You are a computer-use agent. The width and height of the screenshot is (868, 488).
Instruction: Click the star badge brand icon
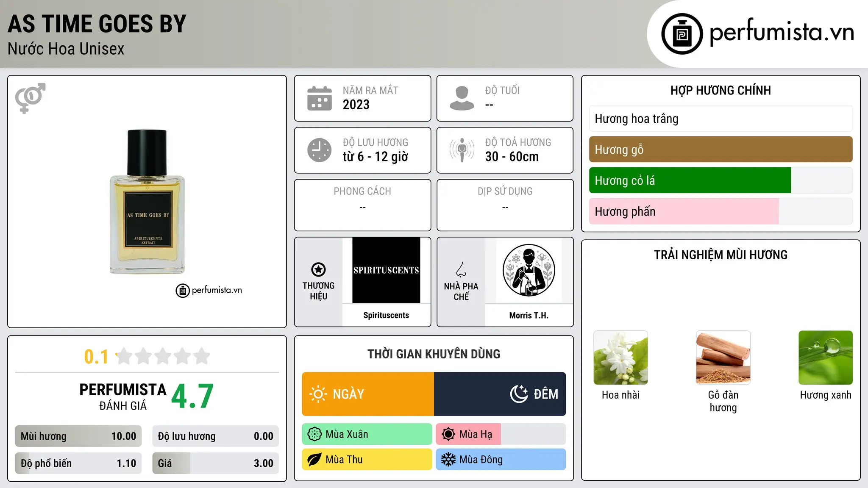pos(318,269)
